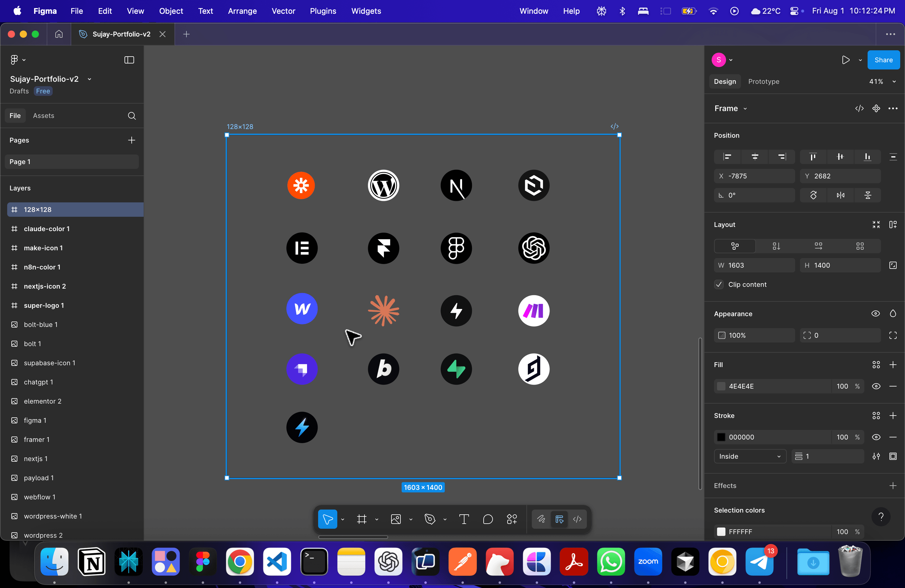This screenshot has height=588, width=905.
Task: Open the Inside stroke position dropdown
Action: [x=749, y=456]
